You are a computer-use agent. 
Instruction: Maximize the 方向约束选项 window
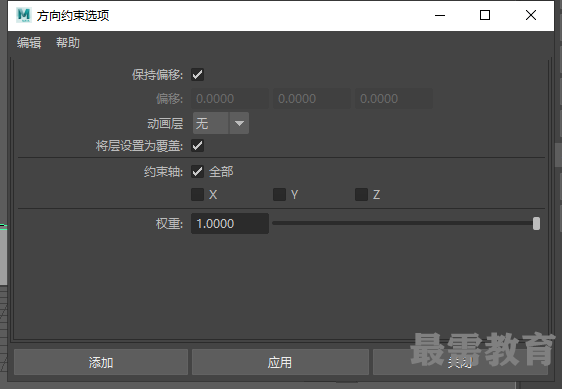pyautogui.click(x=485, y=15)
